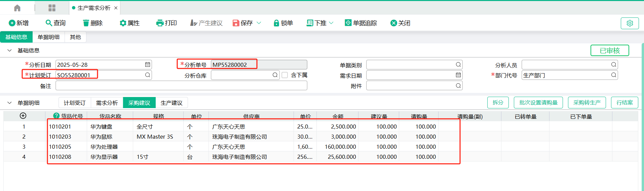Click 关闭 in the toolbar
Image resolution: width=644 pixels, height=191 pixels.
[400, 23]
